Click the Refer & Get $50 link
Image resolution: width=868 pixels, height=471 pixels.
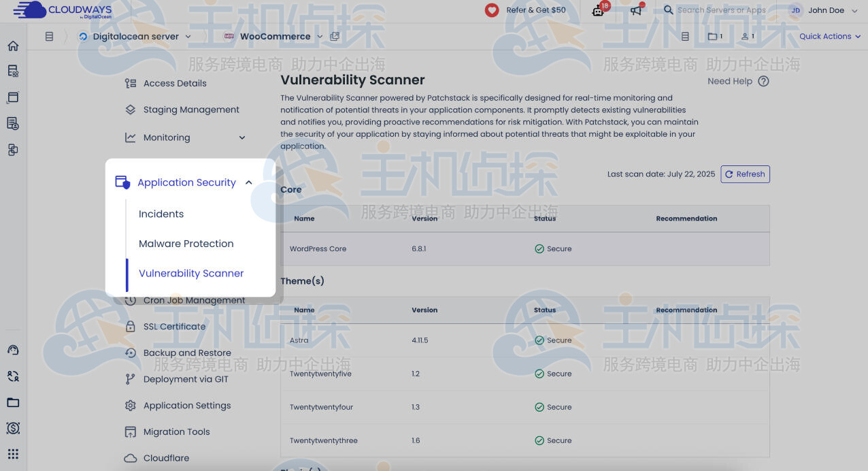[x=536, y=10]
